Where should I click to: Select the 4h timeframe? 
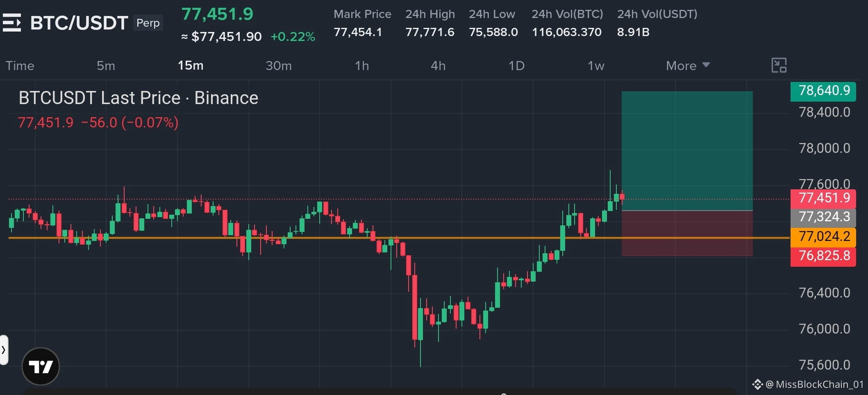[438, 66]
